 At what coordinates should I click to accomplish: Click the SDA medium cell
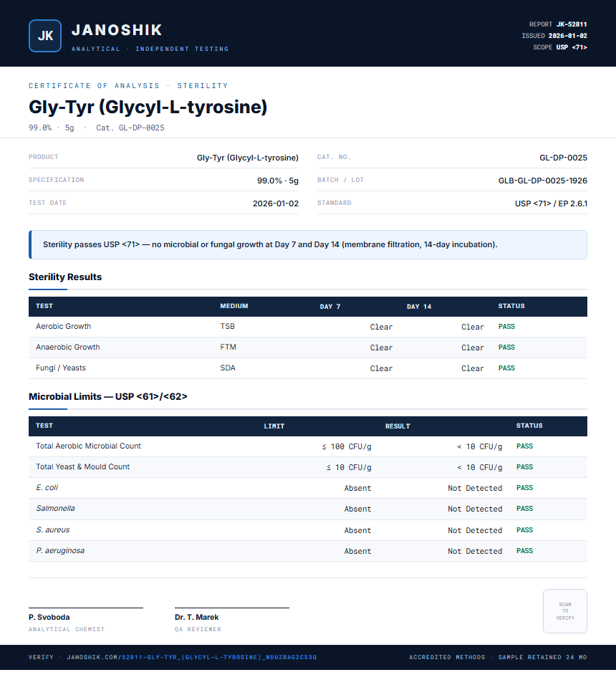(x=228, y=368)
